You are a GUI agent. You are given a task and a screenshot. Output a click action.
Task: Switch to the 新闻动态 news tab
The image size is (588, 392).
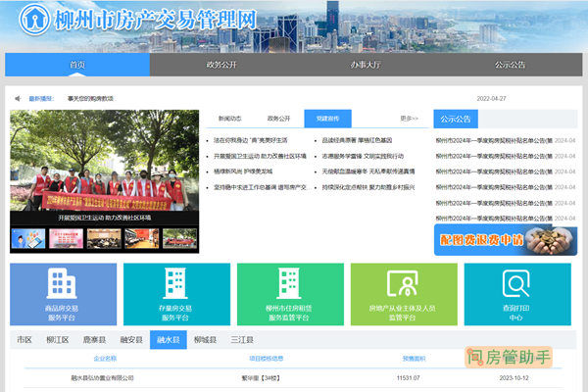[x=230, y=119]
